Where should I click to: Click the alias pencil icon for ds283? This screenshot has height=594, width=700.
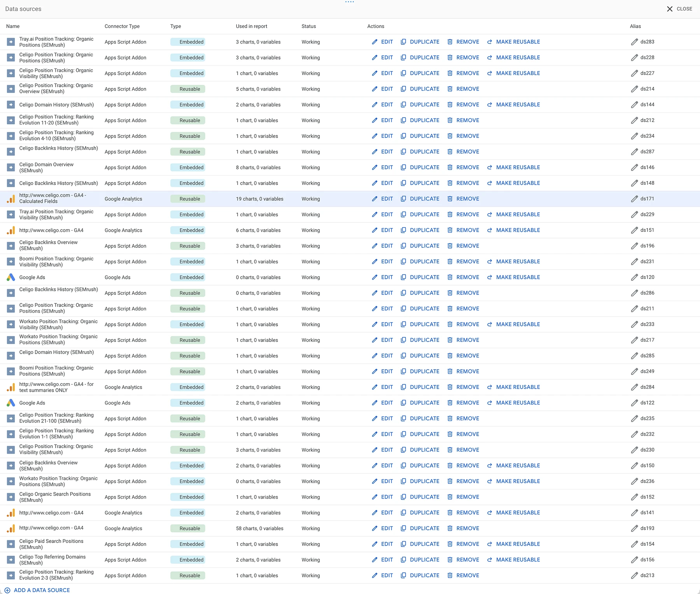[x=634, y=42]
